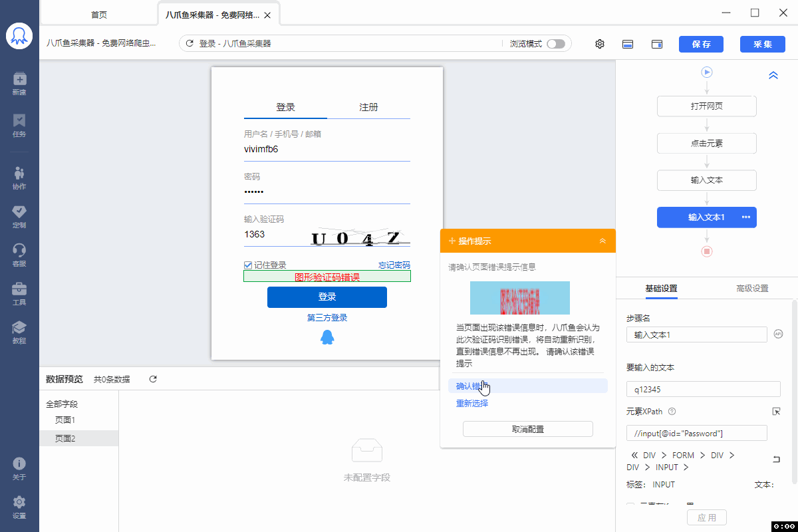Click the workflow end stop icon
Image resolution: width=798 pixels, height=532 pixels.
[707, 251]
